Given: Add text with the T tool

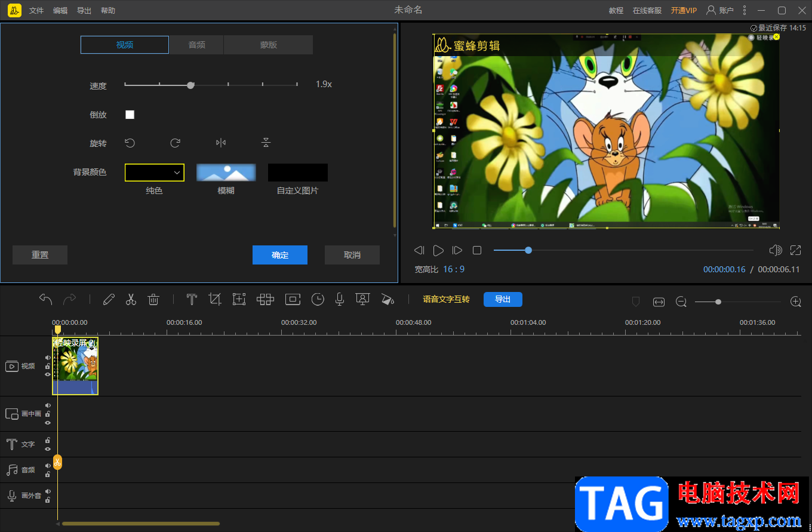Looking at the screenshot, I should [x=192, y=300].
